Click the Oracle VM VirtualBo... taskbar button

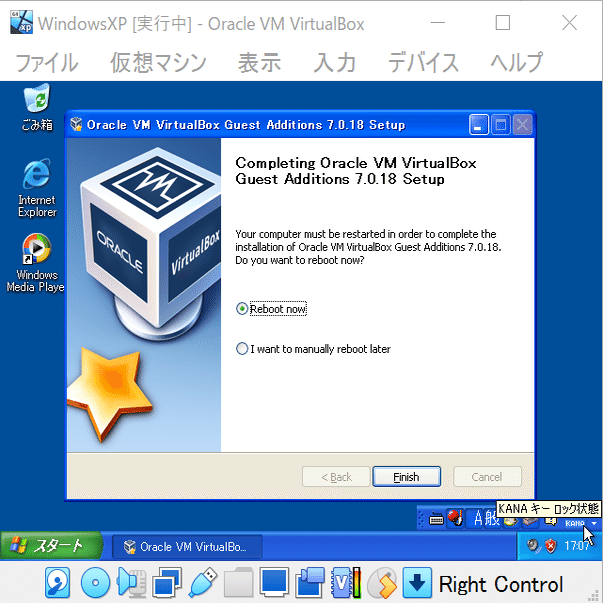pos(187,546)
